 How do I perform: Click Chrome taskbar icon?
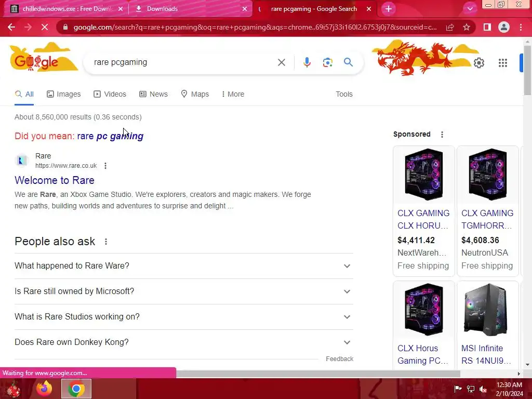coord(76,389)
